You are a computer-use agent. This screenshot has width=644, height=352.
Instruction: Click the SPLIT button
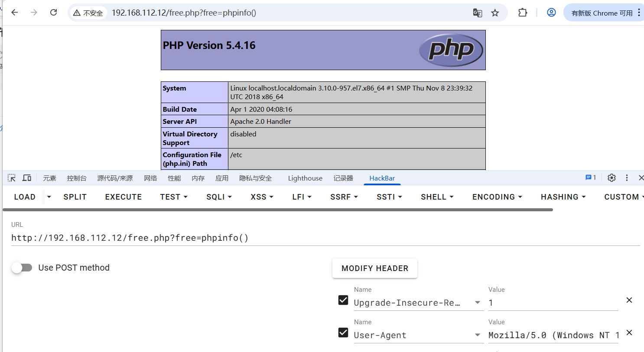(x=75, y=197)
